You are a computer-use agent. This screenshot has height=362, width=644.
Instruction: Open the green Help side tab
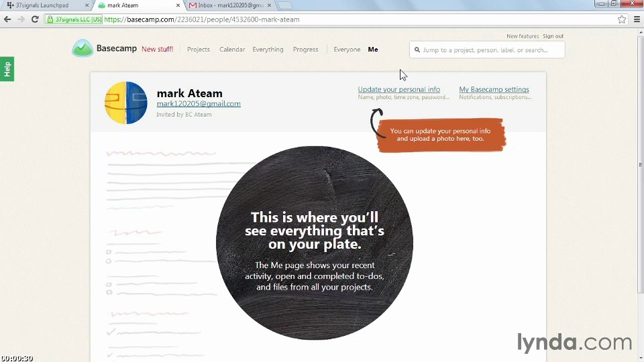7,69
